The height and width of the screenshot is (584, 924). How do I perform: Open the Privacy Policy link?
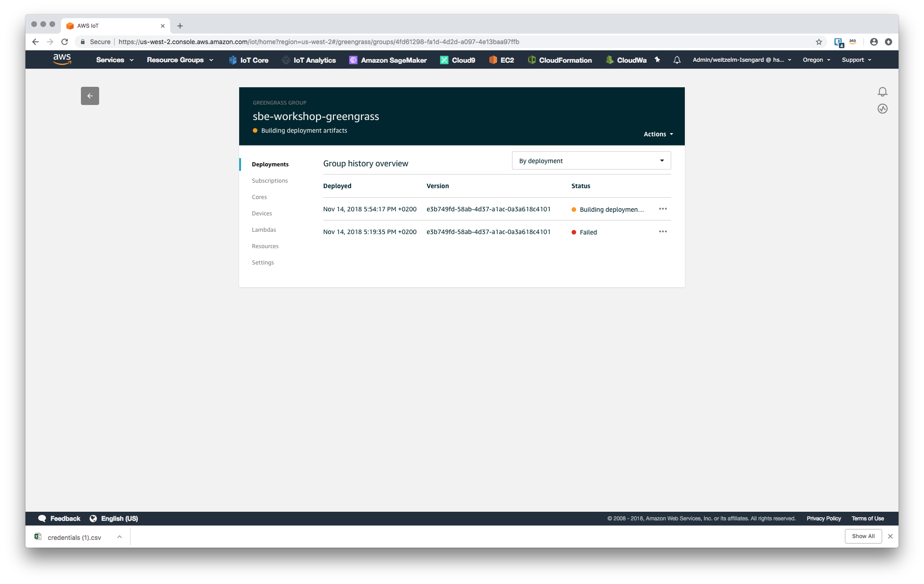click(824, 519)
